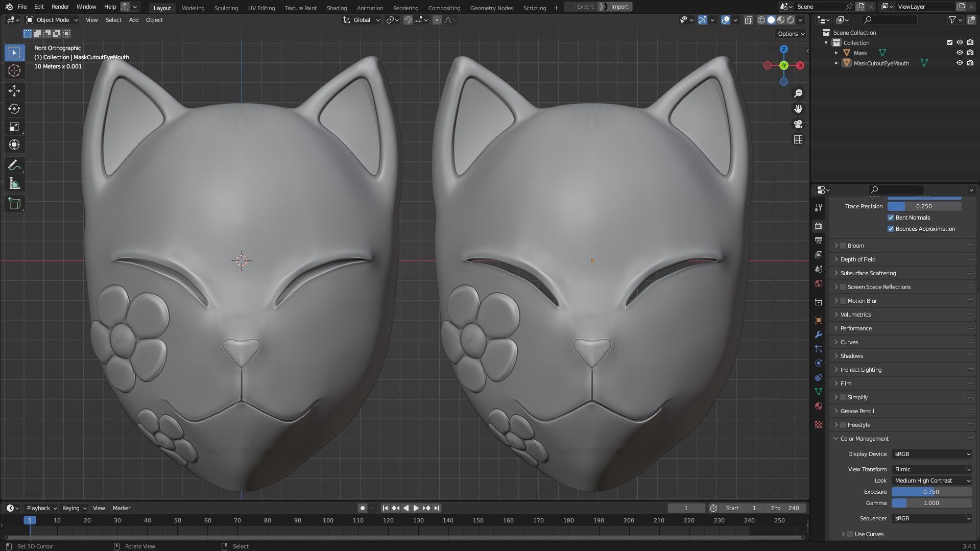Screen dimensions: 980x551
Task: Open the Object Data properties tab
Action: click(819, 392)
